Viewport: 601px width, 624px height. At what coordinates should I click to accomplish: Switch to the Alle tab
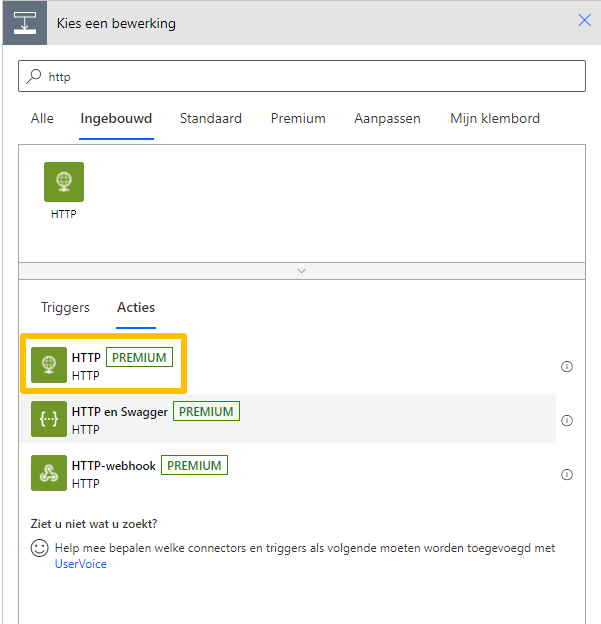point(42,119)
